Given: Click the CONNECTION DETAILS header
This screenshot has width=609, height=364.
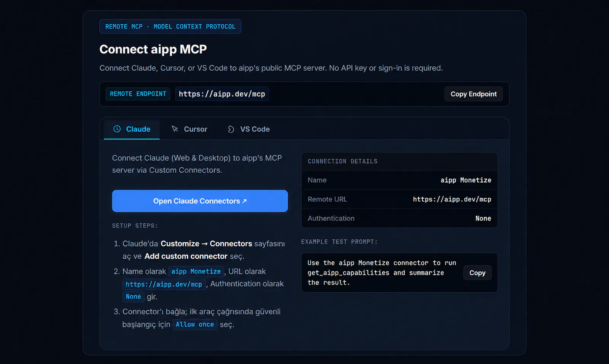Looking at the screenshot, I should 343,161.
